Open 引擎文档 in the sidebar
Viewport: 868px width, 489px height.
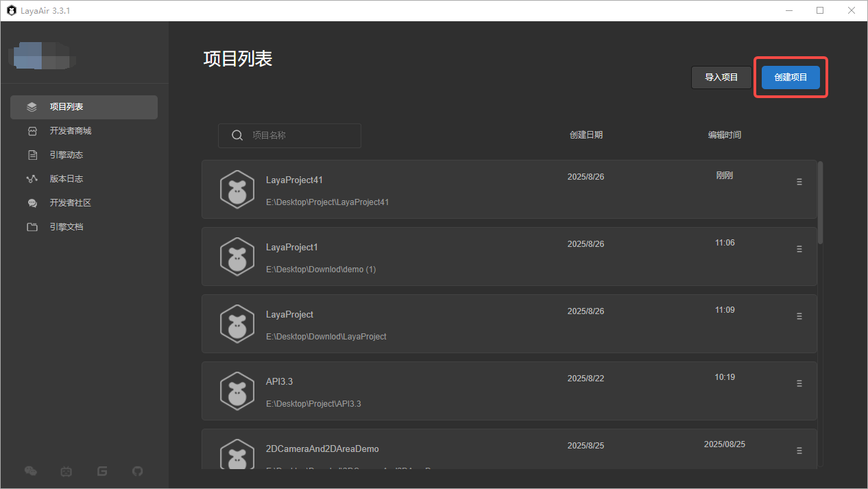pyautogui.click(x=66, y=227)
